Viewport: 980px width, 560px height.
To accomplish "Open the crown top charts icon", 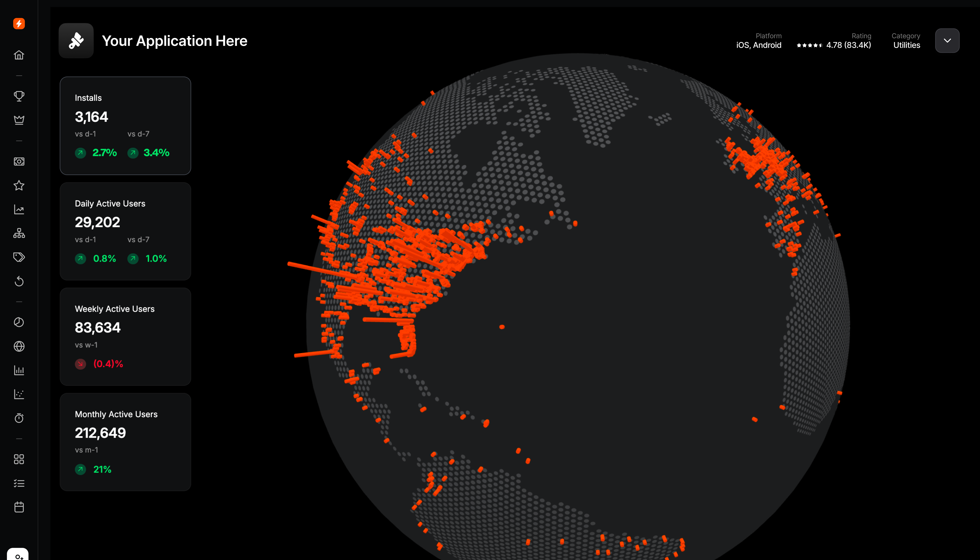I will pyautogui.click(x=19, y=120).
